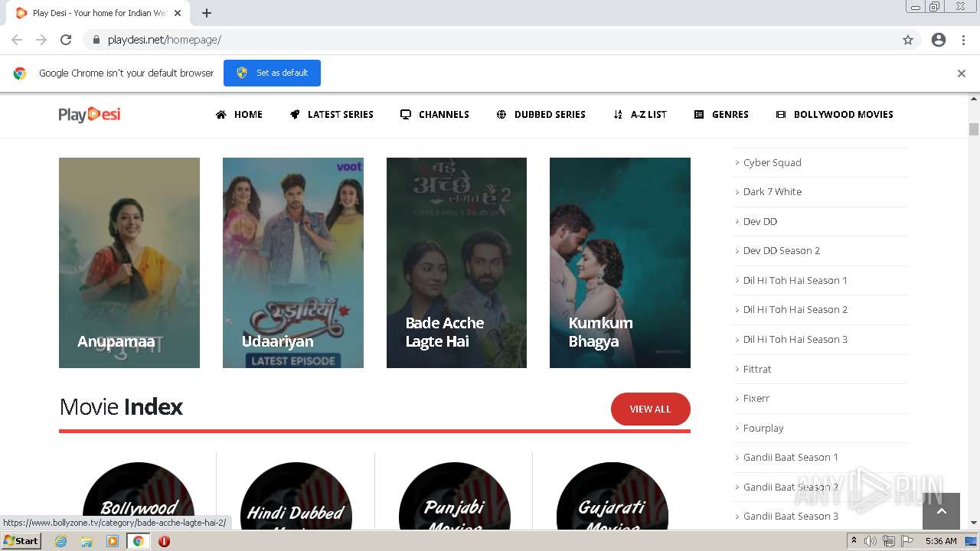Screen dimensions: 980x551
Task: Click the scroll-to-top arrow button
Action: (941, 511)
